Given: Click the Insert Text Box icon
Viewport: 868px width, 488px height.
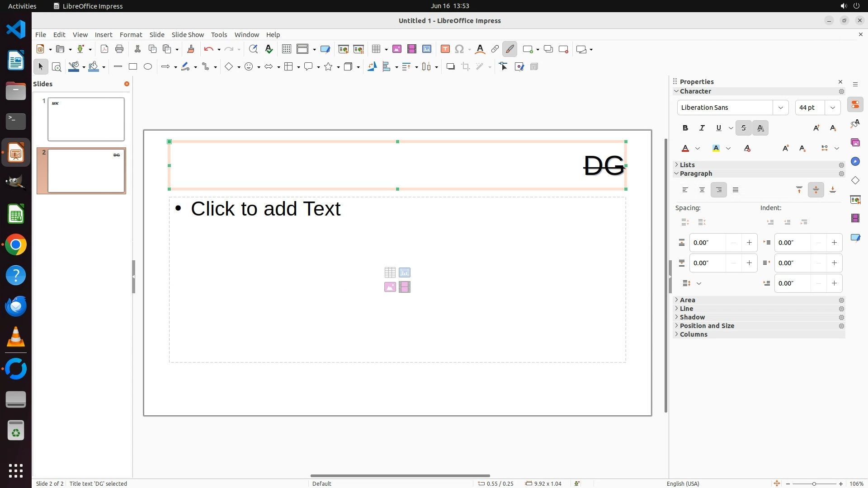Looking at the screenshot, I should point(445,49).
